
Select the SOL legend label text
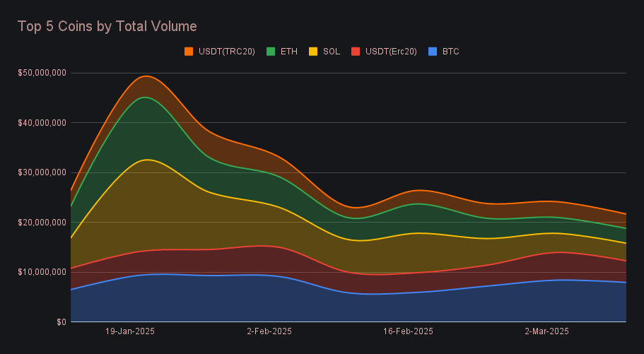pyautogui.click(x=331, y=51)
